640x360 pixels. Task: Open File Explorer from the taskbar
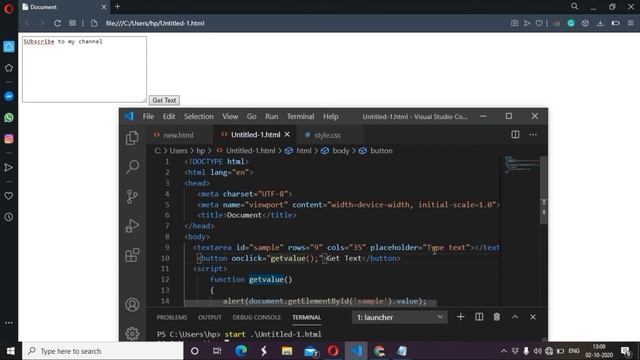coord(287,351)
